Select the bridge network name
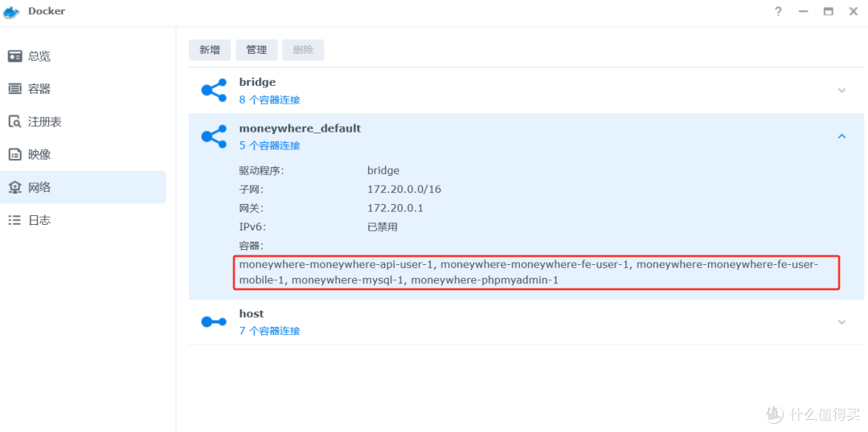 (257, 82)
